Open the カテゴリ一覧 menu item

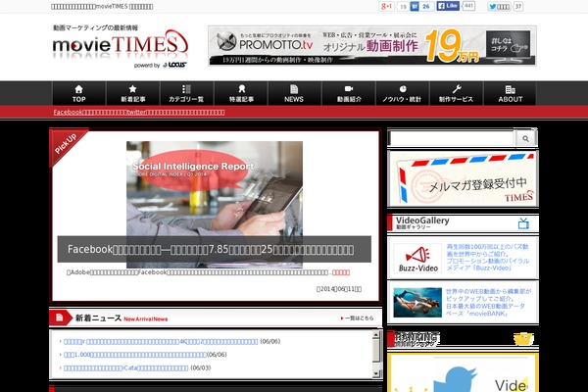click(186, 93)
